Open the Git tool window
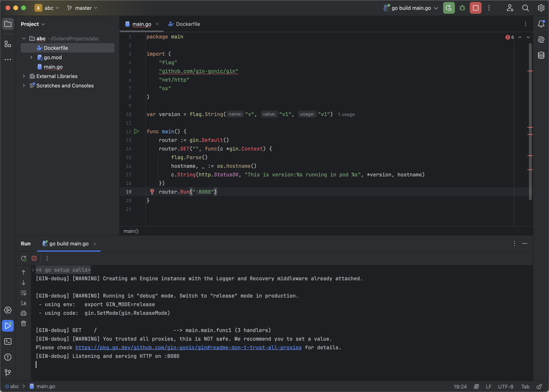 pos(8,373)
